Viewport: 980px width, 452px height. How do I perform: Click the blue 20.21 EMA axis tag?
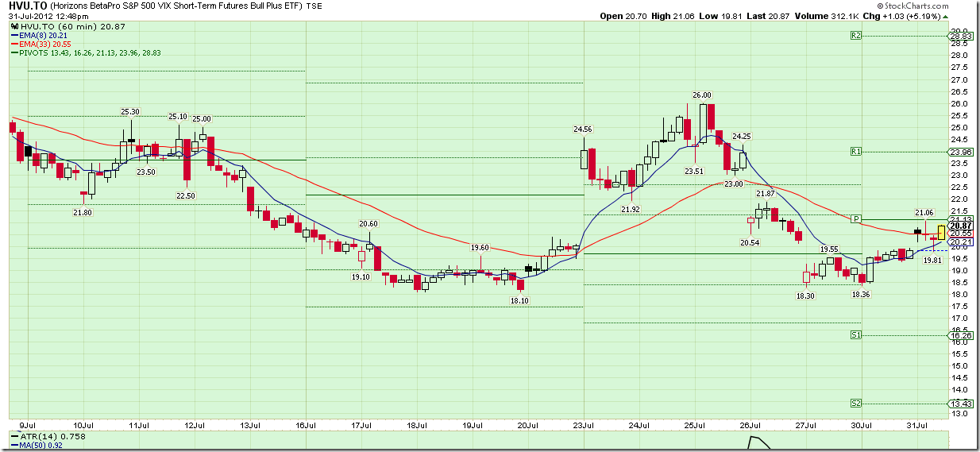pos(962,241)
